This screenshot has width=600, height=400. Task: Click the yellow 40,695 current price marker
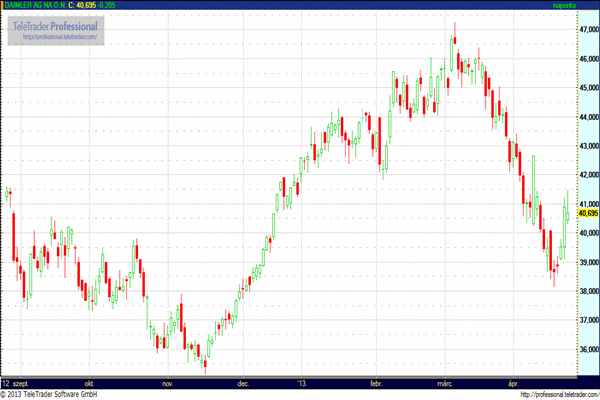click(588, 213)
